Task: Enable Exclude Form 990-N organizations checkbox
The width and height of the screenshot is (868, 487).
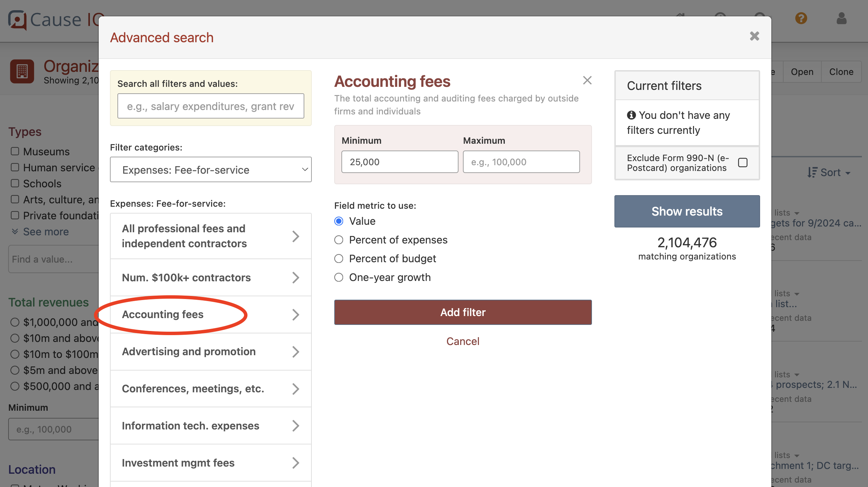Action: tap(743, 162)
